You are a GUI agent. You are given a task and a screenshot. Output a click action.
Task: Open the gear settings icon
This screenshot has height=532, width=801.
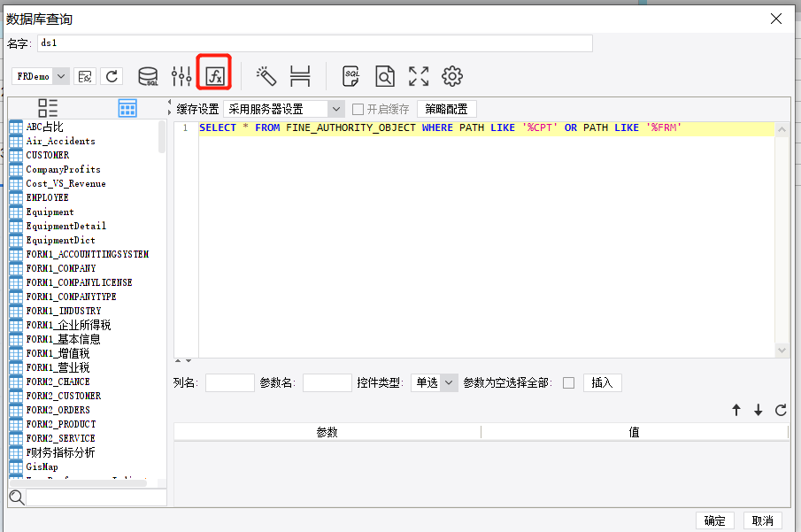point(452,77)
